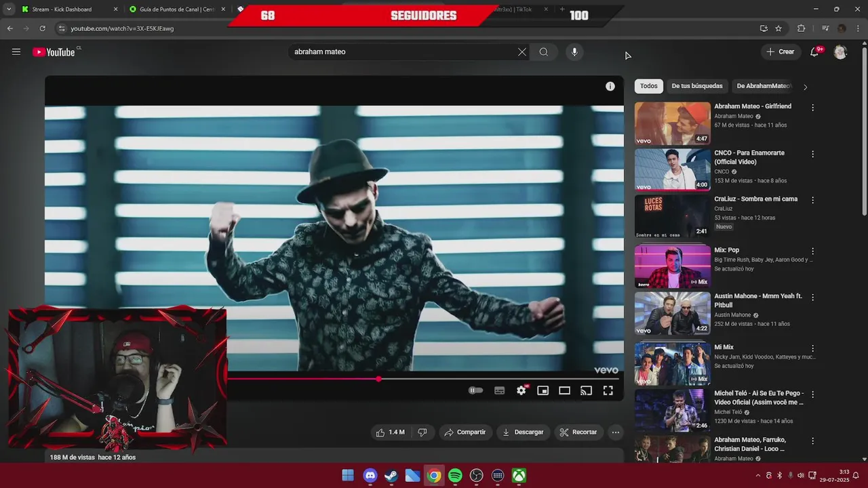Open Chrome's media controls icon

[x=825, y=28]
